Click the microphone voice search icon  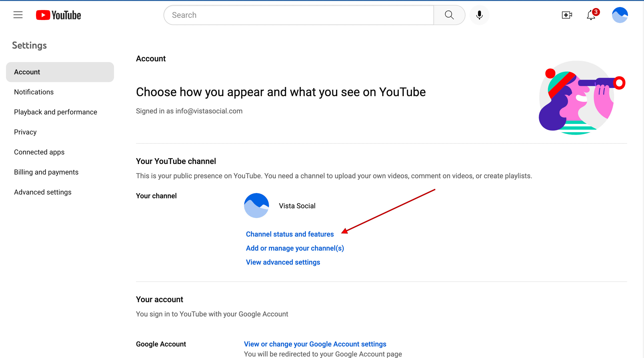coord(479,15)
